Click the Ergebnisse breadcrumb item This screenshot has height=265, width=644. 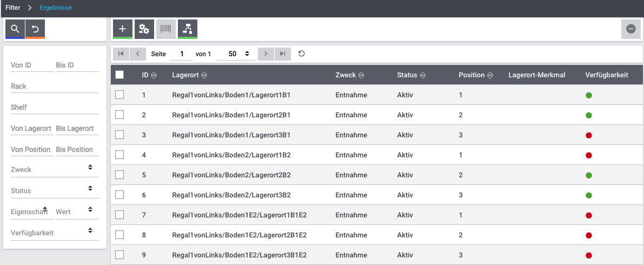click(x=56, y=8)
